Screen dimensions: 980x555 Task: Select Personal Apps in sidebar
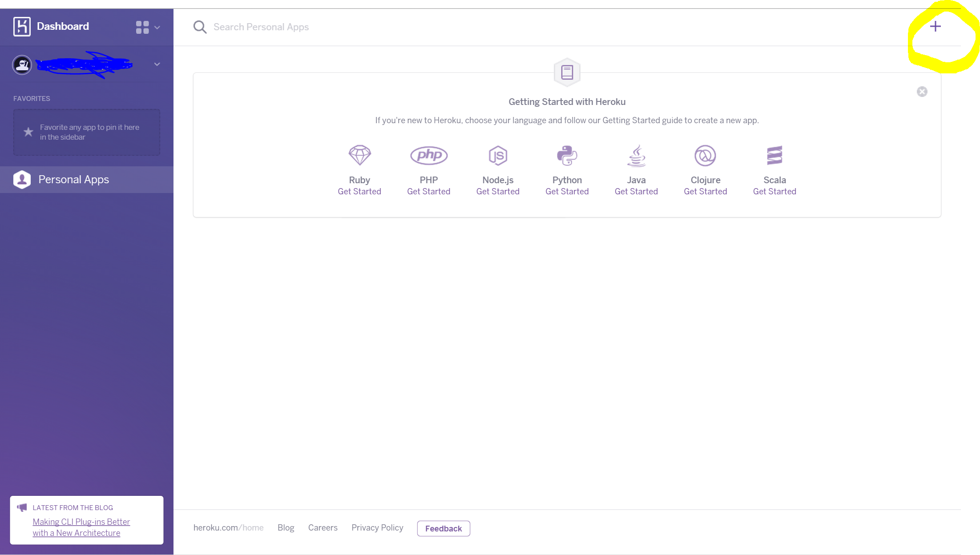click(x=73, y=180)
